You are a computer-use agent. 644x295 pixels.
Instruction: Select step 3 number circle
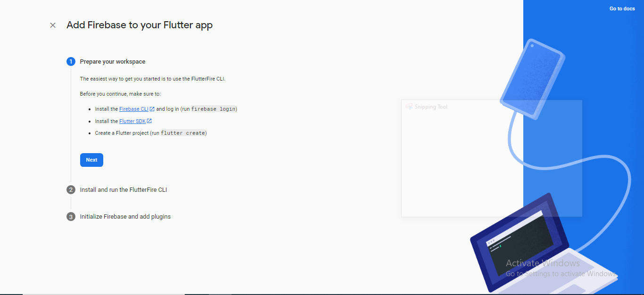click(71, 217)
